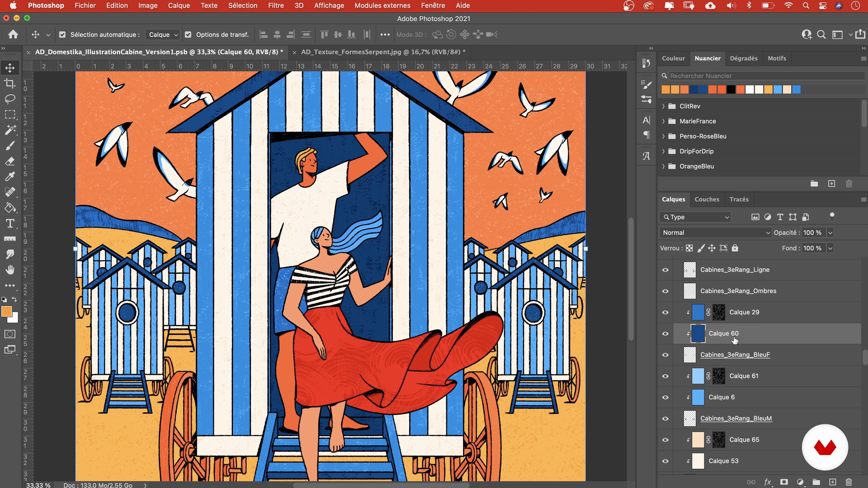Select the Type tool in toolbar
Image resolution: width=868 pixels, height=488 pixels.
tap(10, 223)
